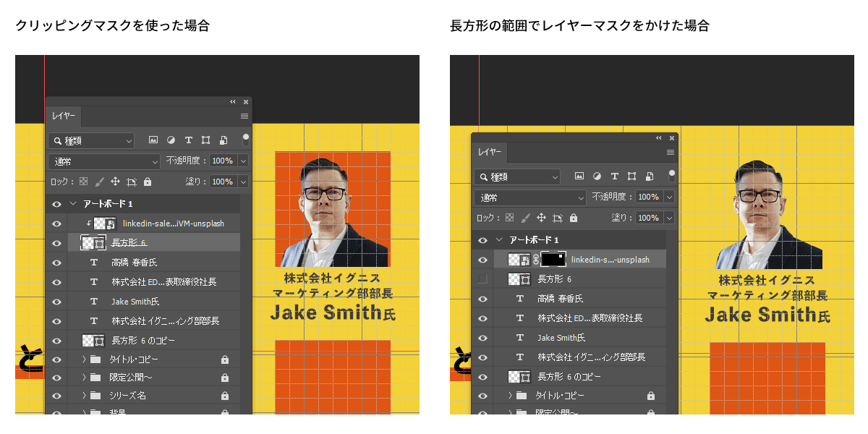Click lock all padlock in layer mask panel
Screen dimensions: 868x434
coord(574,218)
